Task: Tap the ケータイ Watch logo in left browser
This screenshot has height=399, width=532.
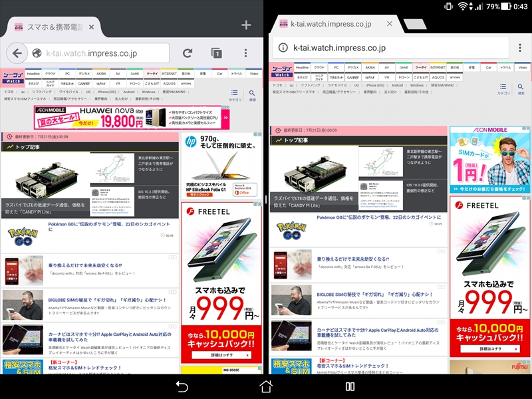Action: pos(13,77)
